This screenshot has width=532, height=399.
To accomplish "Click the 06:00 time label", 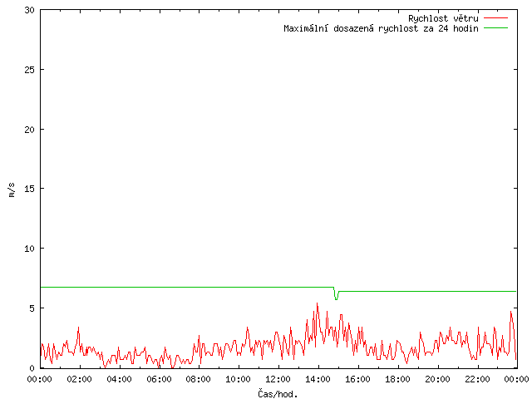I will click(x=159, y=379).
